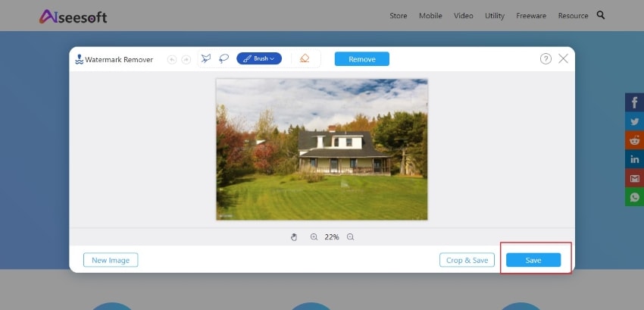The width and height of the screenshot is (644, 310).
Task: Open the help question mark icon
Action: pos(546,59)
